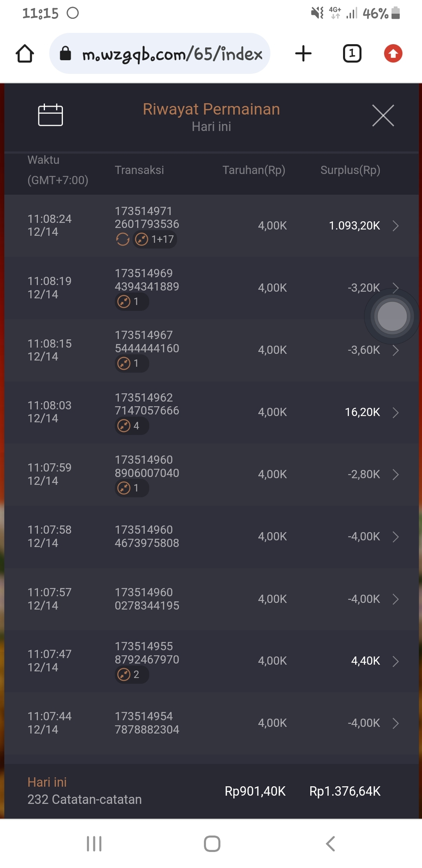The width and height of the screenshot is (422, 868).
Task: Open details chevron for the 11:07:59 entry
Action: click(395, 475)
